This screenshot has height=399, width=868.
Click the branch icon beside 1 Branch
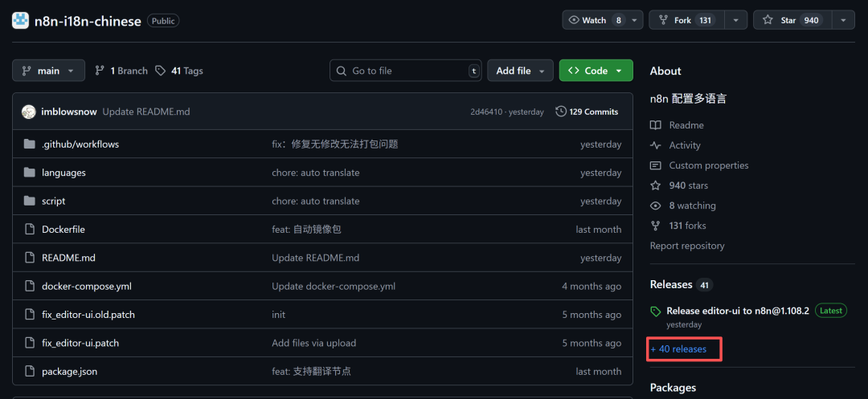tap(100, 71)
